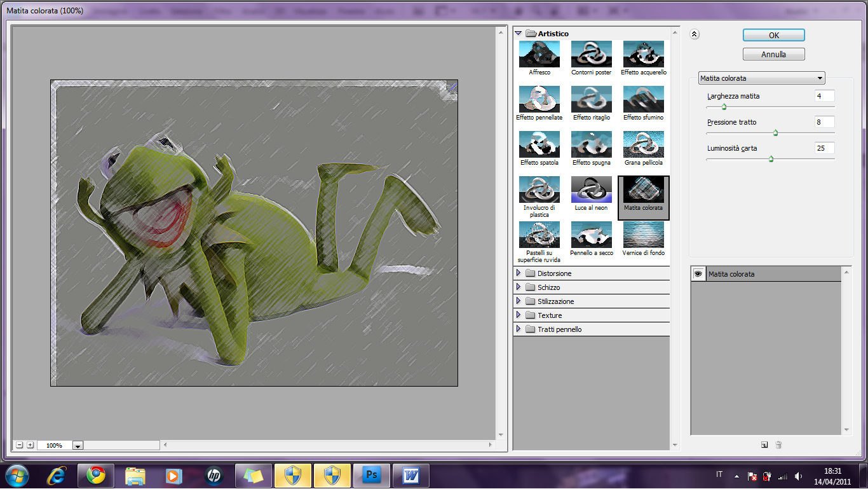This screenshot has width=868, height=489.
Task: Choose the Effetto acquerello filter
Action: [644, 54]
